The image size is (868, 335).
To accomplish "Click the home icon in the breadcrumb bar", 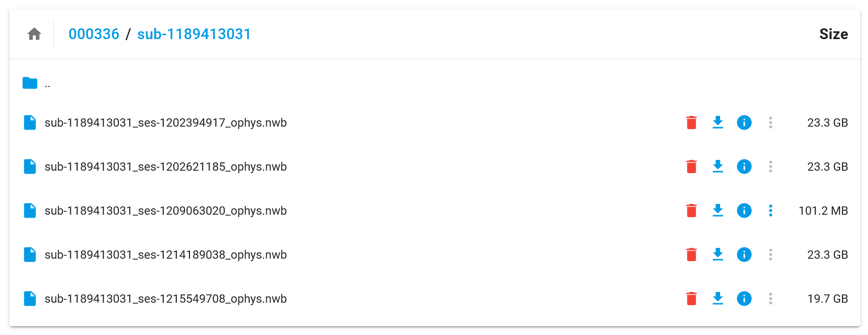I will click(33, 34).
